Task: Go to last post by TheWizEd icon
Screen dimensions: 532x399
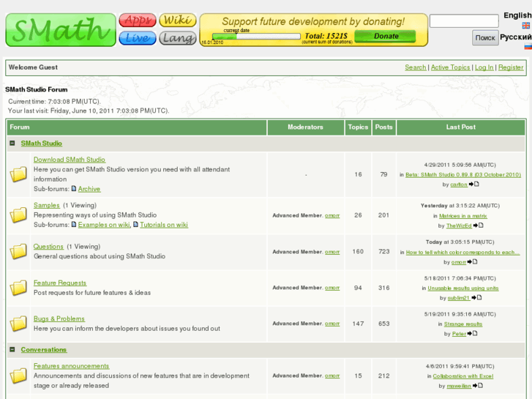Action: [x=478, y=225]
